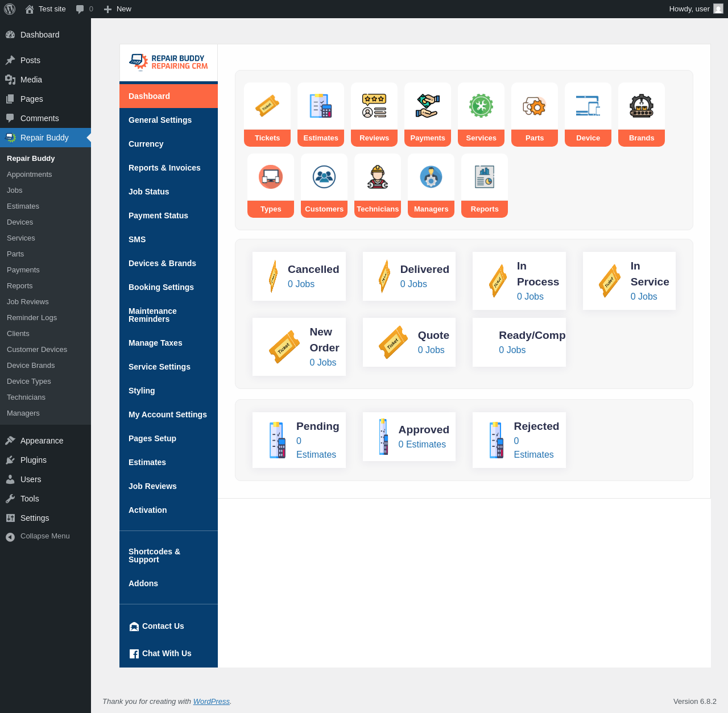Open the Tickets icon tile
728x713 pixels.
pyautogui.click(x=267, y=114)
